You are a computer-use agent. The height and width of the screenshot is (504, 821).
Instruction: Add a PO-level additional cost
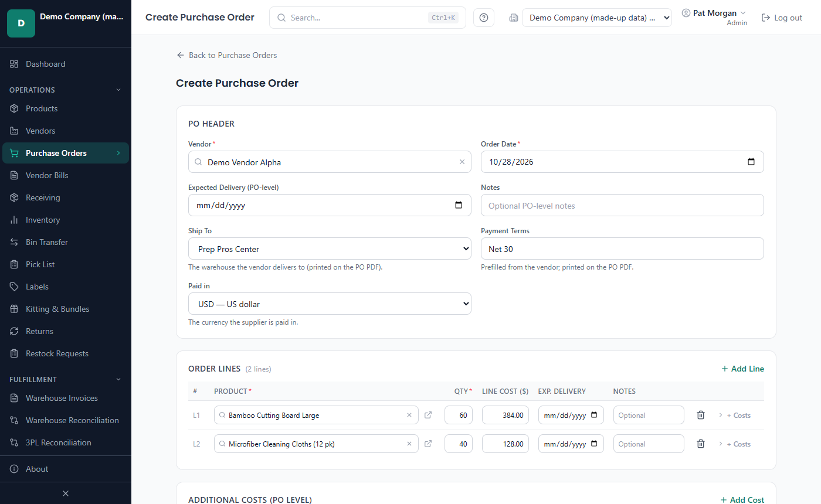[x=742, y=500]
